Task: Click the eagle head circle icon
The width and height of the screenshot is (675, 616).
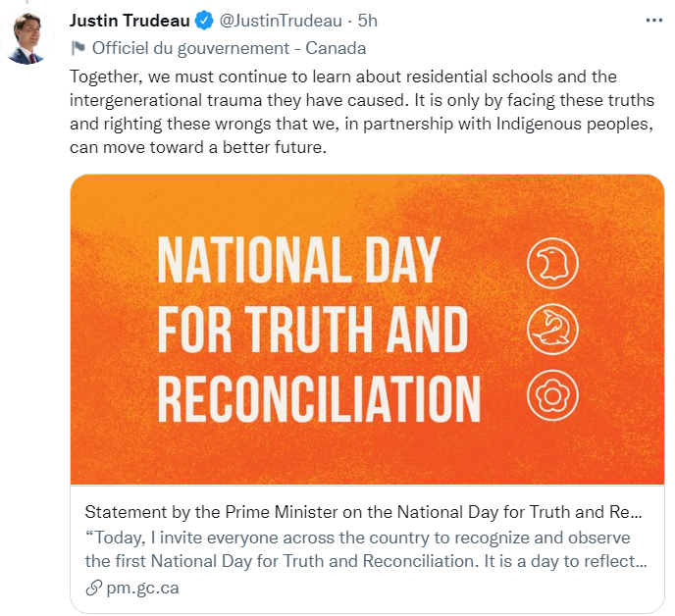Action: [552, 263]
